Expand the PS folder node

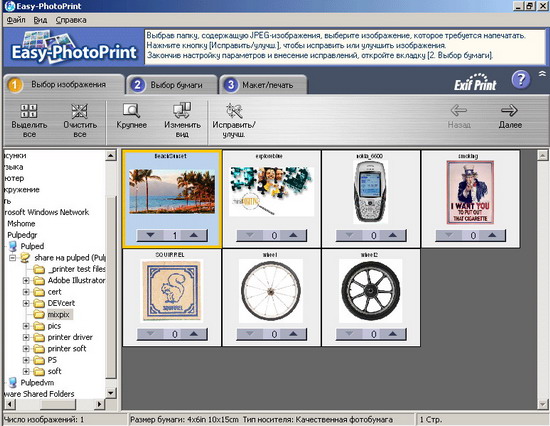point(26,360)
